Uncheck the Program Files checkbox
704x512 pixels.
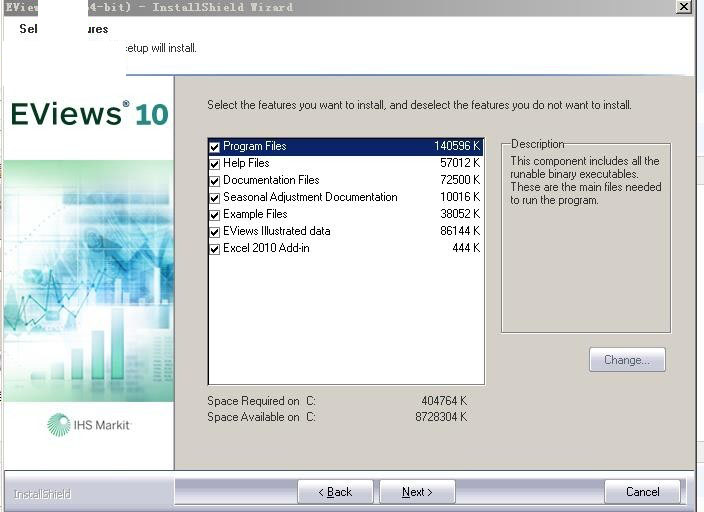(215, 147)
